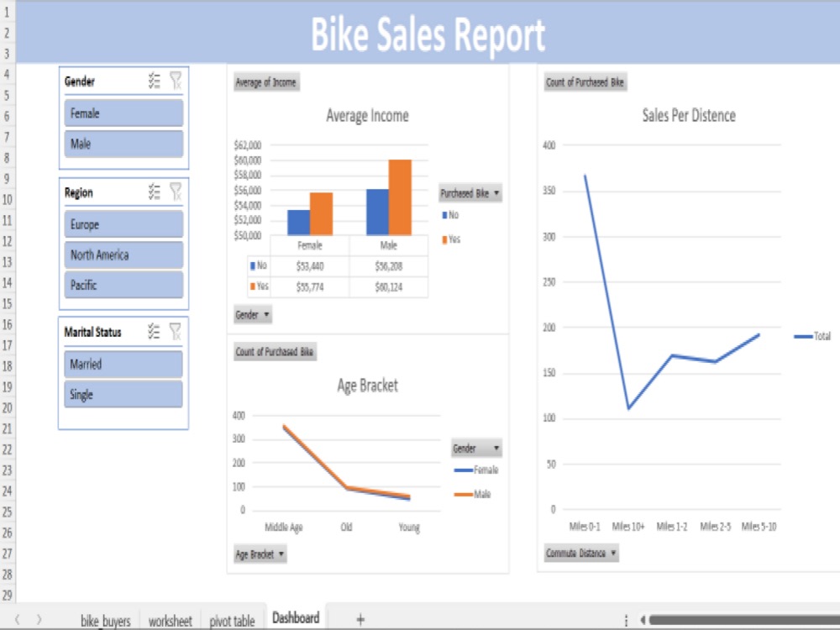Select row header 28
Image resolution: width=840 pixels, height=630 pixels.
coord(7,575)
